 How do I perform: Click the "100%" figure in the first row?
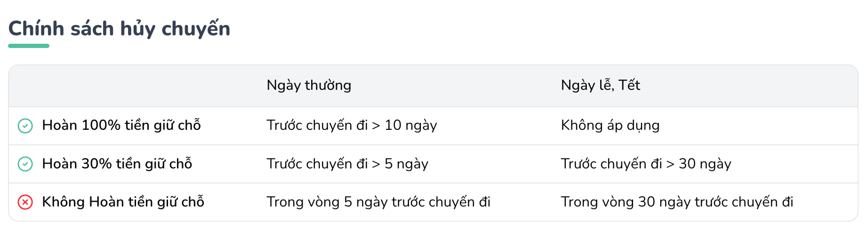[101, 125]
